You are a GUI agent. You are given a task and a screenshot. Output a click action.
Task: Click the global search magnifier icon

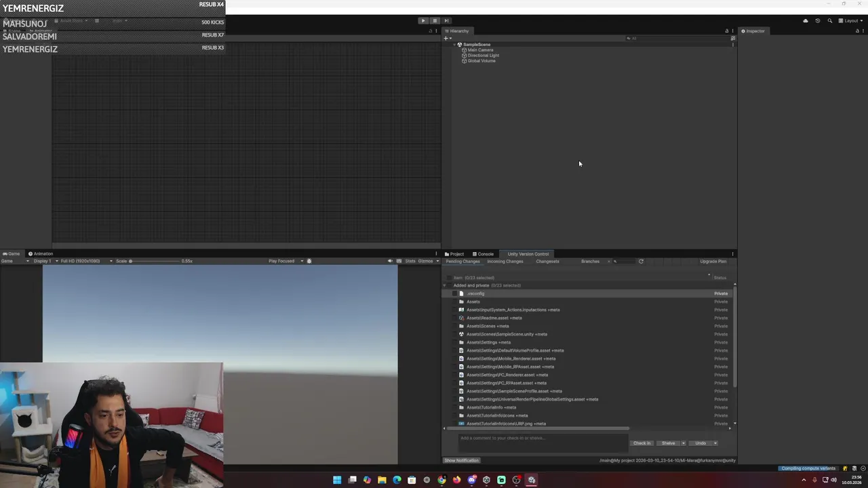point(829,21)
